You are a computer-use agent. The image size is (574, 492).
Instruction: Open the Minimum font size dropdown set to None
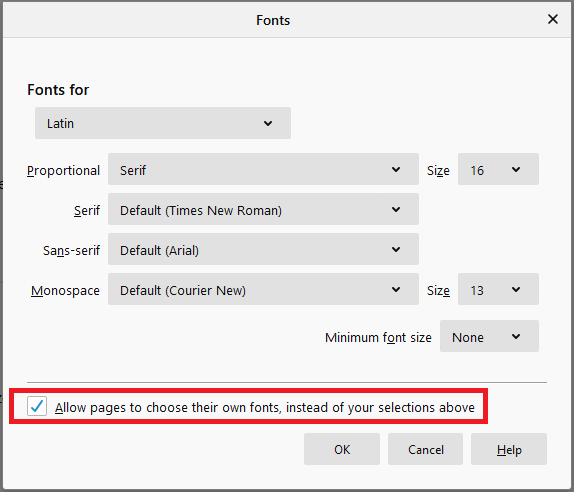click(489, 336)
